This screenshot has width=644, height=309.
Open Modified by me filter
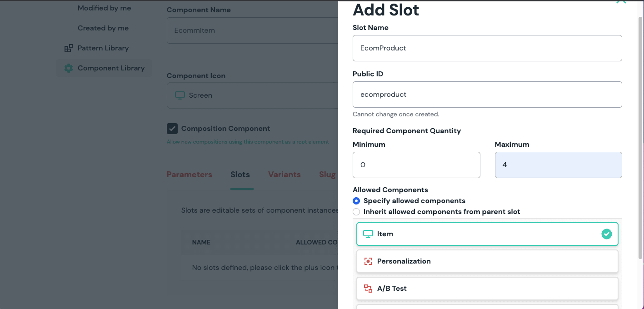point(104,8)
